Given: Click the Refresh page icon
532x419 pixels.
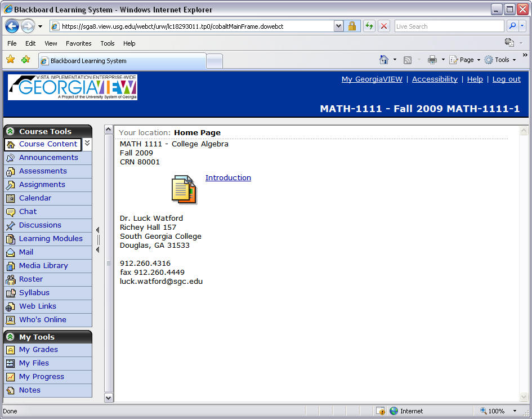Looking at the screenshot, I should coord(369,26).
